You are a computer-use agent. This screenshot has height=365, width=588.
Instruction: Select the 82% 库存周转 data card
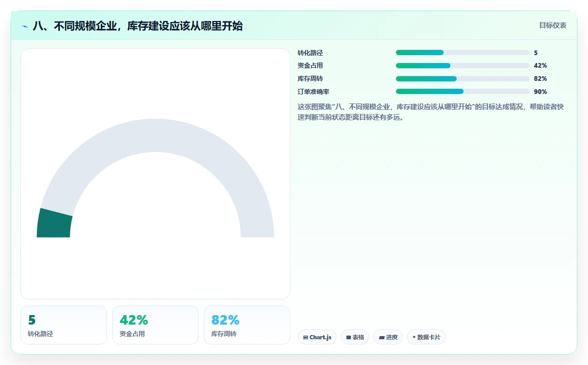(247, 325)
